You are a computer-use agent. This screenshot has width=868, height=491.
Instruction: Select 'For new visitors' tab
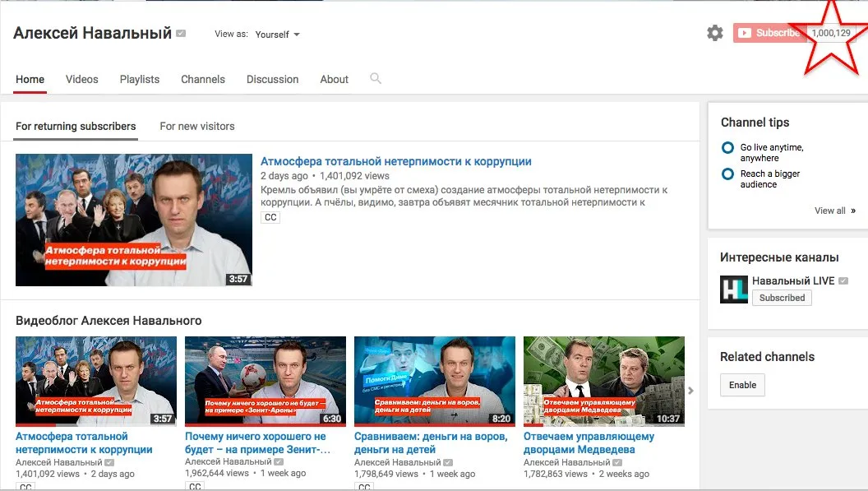197,127
